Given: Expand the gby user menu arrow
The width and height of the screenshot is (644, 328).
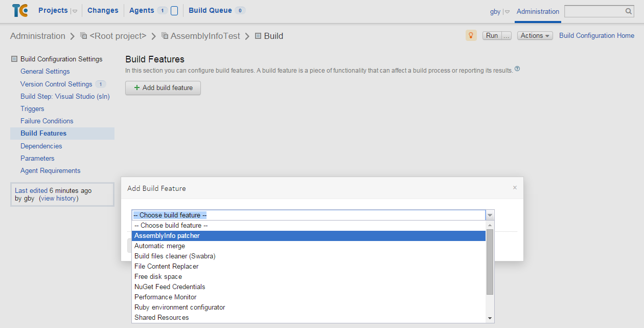Looking at the screenshot, I should coord(507,12).
